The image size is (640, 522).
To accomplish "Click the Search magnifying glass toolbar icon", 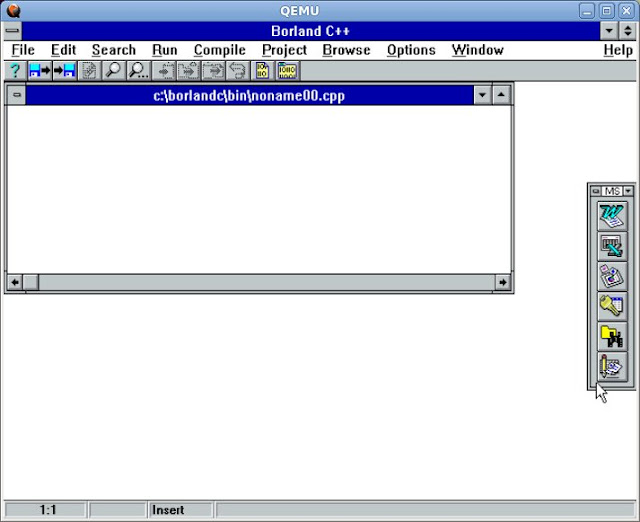I will 113,71.
